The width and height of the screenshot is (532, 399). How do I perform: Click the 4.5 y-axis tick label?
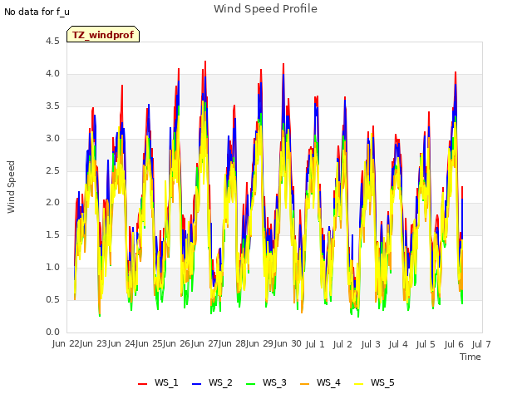52,42
